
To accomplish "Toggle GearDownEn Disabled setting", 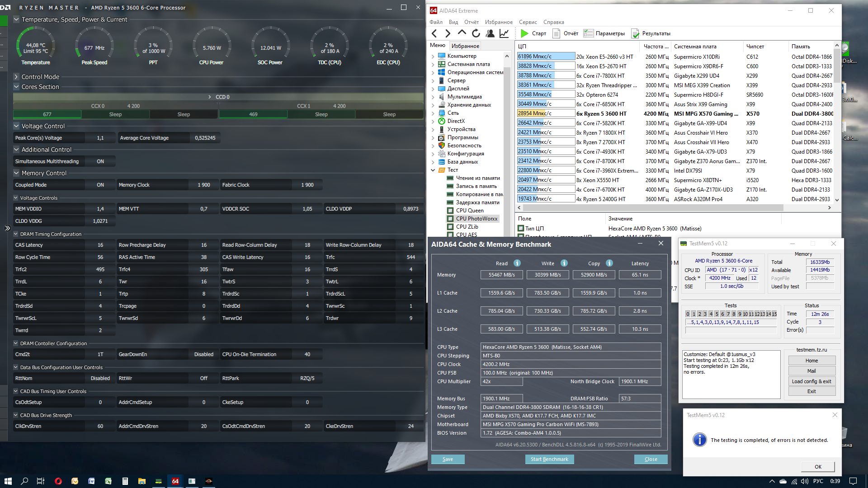I will click(x=203, y=354).
